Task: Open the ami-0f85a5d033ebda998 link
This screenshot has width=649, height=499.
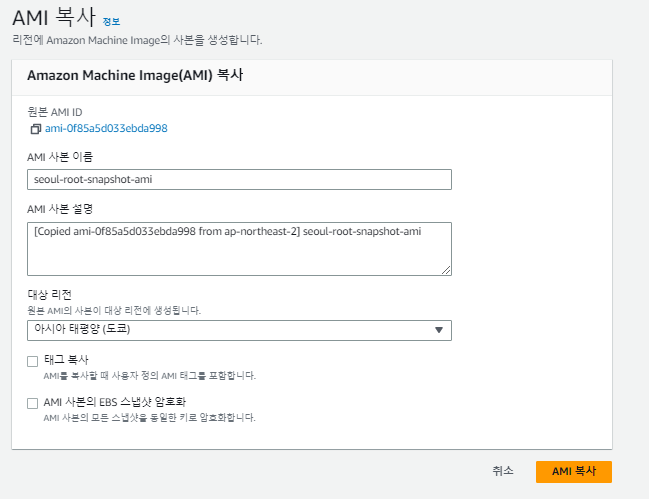Action: pyautogui.click(x=106, y=128)
